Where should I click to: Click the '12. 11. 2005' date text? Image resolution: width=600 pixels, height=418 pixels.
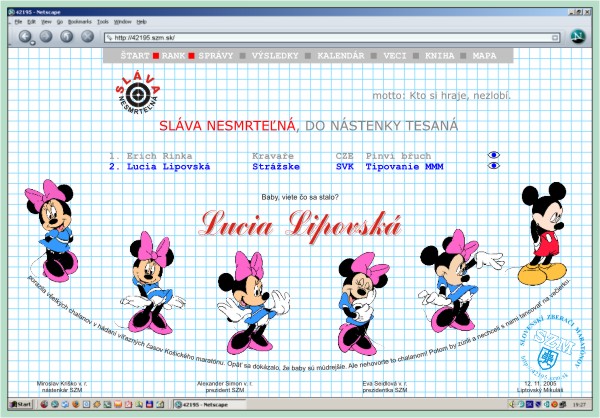(540, 383)
